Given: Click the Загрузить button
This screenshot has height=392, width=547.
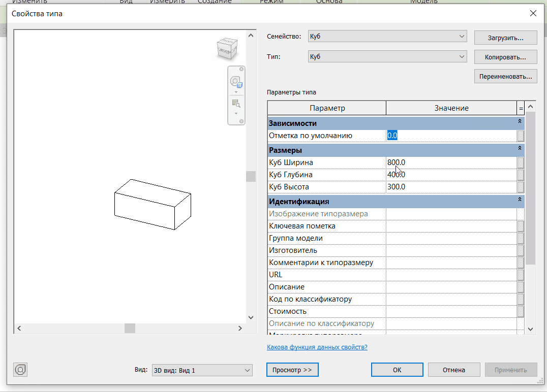Looking at the screenshot, I should tap(505, 38).
